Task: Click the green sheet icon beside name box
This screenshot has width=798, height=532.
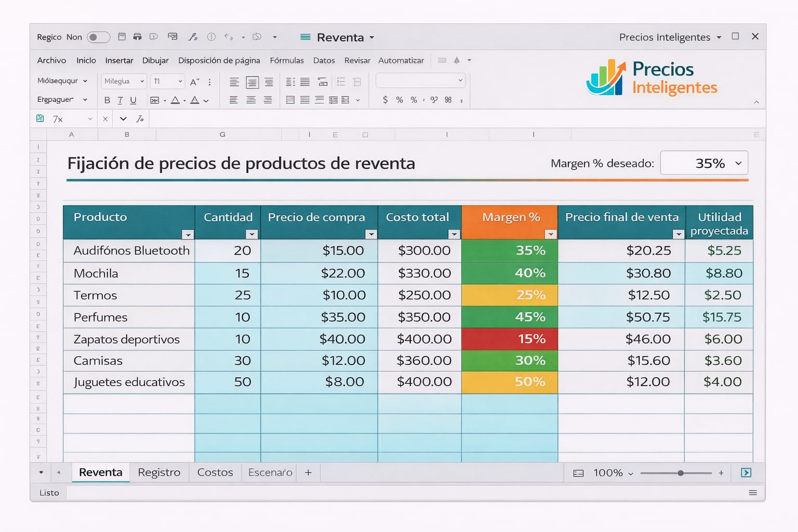Action: [40, 118]
